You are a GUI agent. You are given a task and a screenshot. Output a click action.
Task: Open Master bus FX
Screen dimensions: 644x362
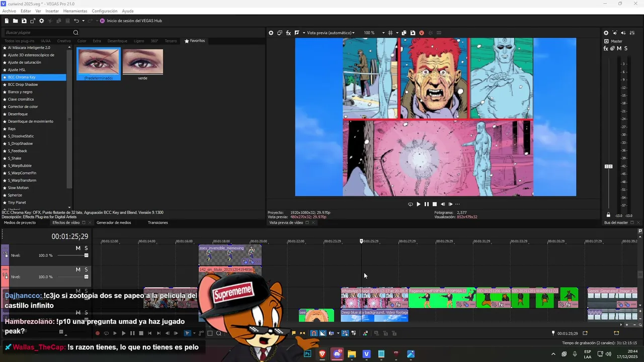tap(606, 48)
